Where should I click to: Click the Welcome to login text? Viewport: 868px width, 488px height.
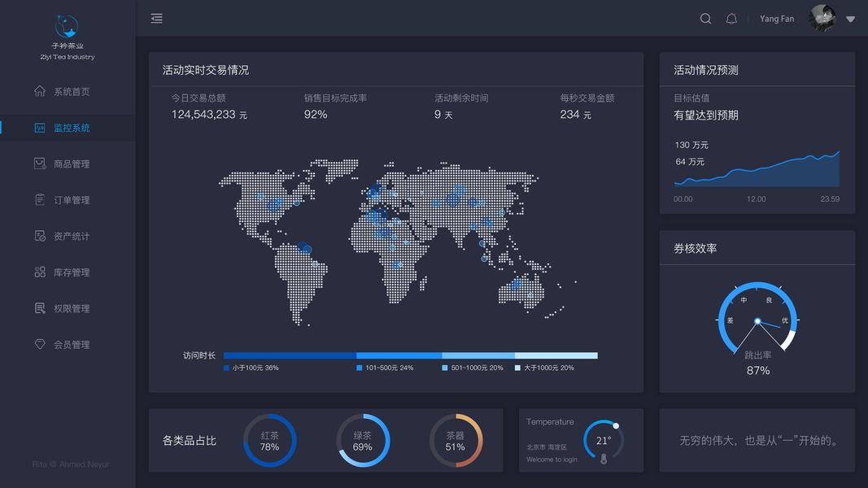coord(552,460)
